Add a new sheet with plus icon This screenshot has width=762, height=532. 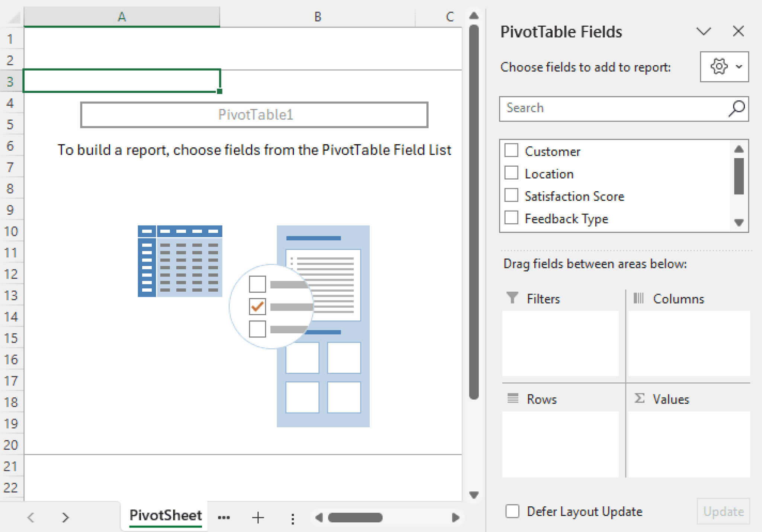pyautogui.click(x=257, y=517)
